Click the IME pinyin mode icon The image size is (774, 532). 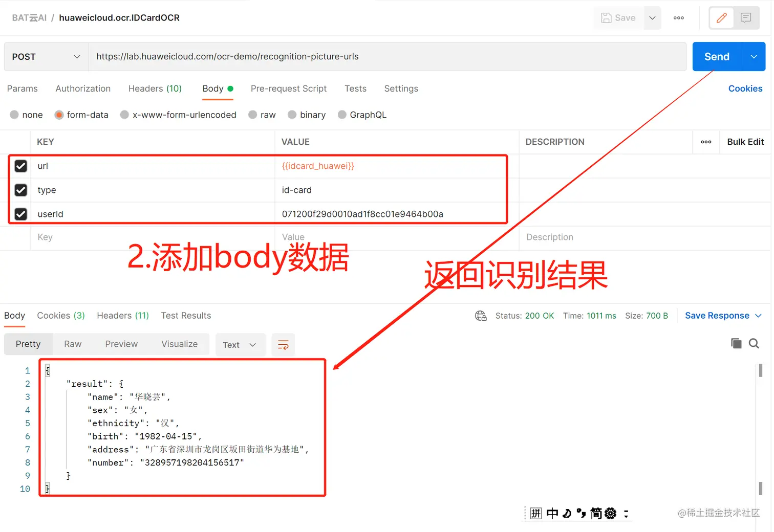point(535,513)
